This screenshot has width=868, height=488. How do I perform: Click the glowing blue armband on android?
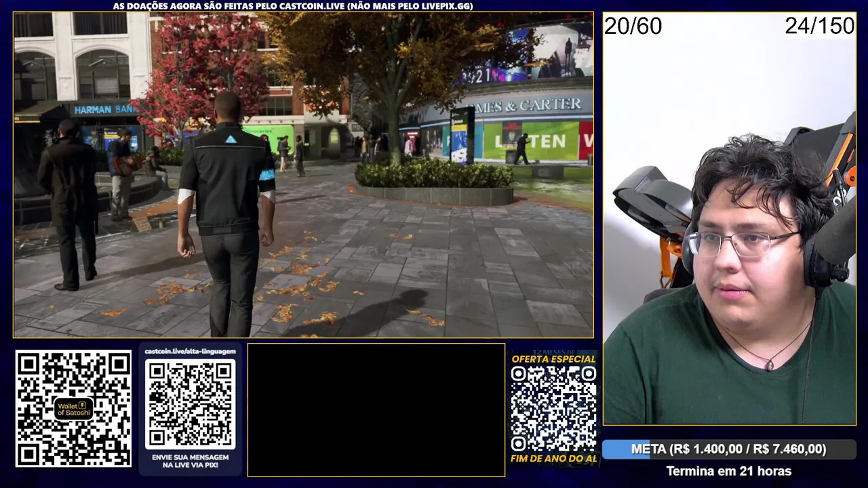(x=267, y=174)
